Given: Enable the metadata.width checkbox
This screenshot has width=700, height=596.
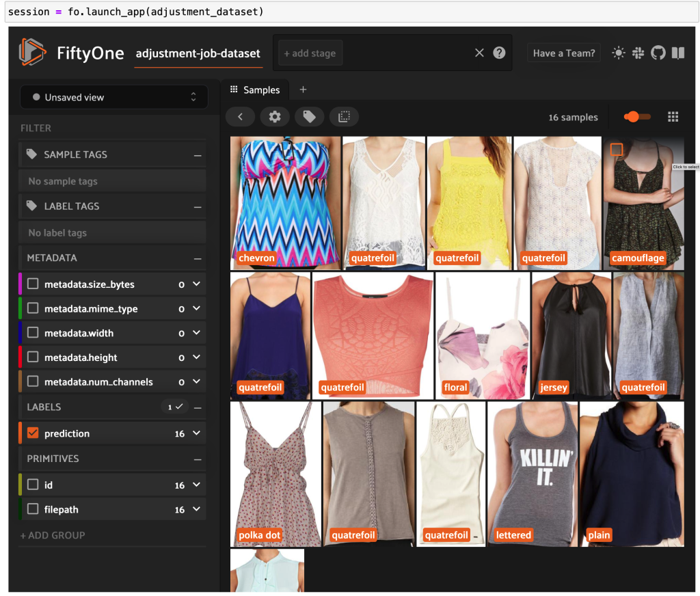Looking at the screenshot, I should 33,334.
